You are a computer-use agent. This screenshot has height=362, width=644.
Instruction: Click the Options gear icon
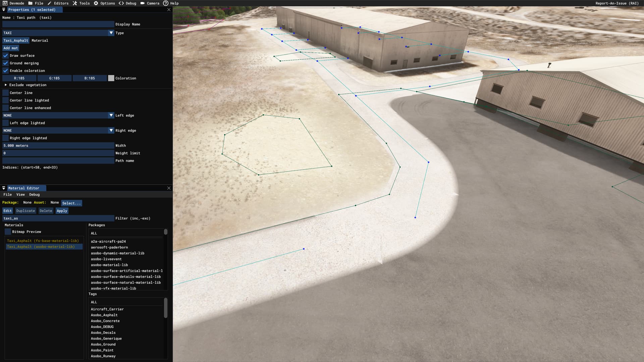click(x=96, y=3)
